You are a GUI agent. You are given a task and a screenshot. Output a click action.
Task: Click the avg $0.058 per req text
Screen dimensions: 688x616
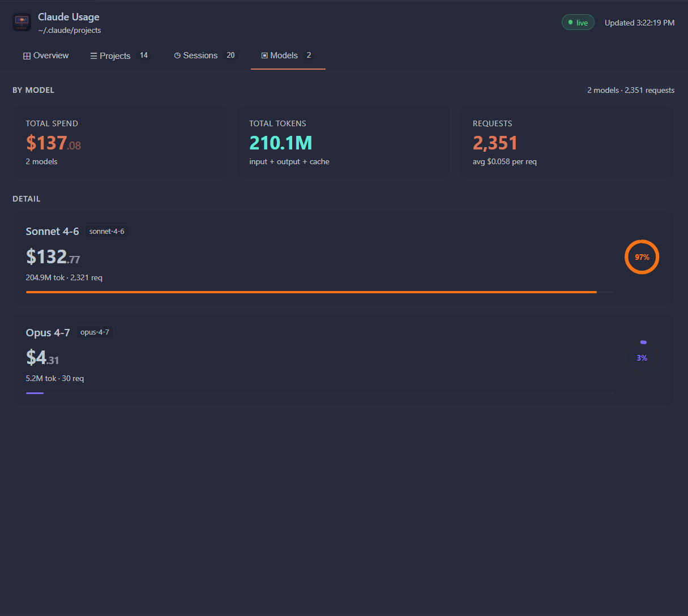505,162
